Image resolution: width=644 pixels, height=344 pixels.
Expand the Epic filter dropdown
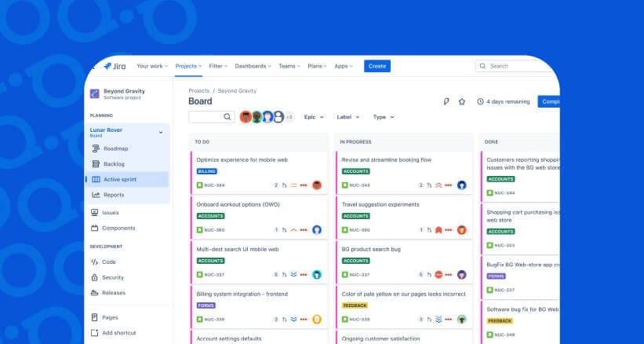314,117
